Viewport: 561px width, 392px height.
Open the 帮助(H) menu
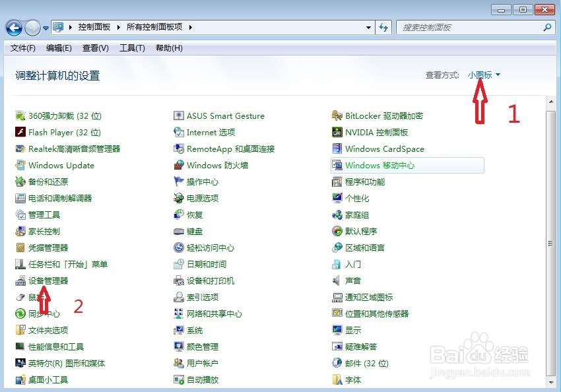169,48
